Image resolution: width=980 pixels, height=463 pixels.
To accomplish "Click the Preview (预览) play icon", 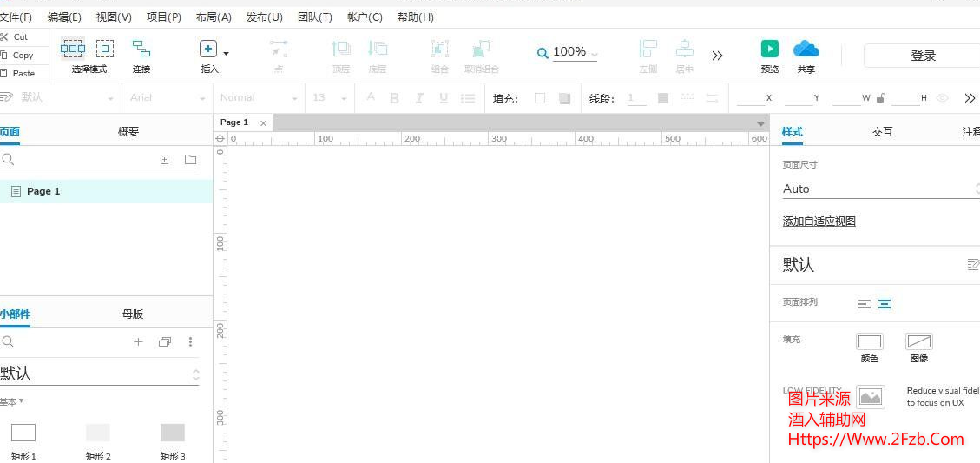I will (x=769, y=49).
